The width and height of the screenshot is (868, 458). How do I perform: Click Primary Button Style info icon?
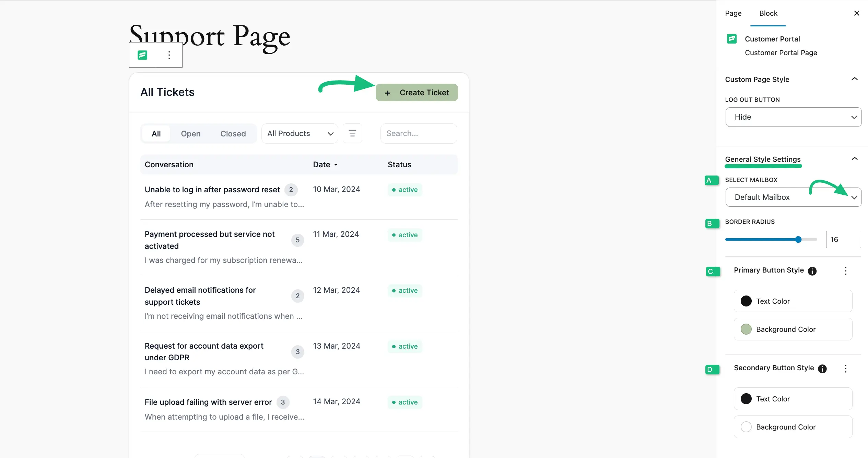(x=812, y=271)
